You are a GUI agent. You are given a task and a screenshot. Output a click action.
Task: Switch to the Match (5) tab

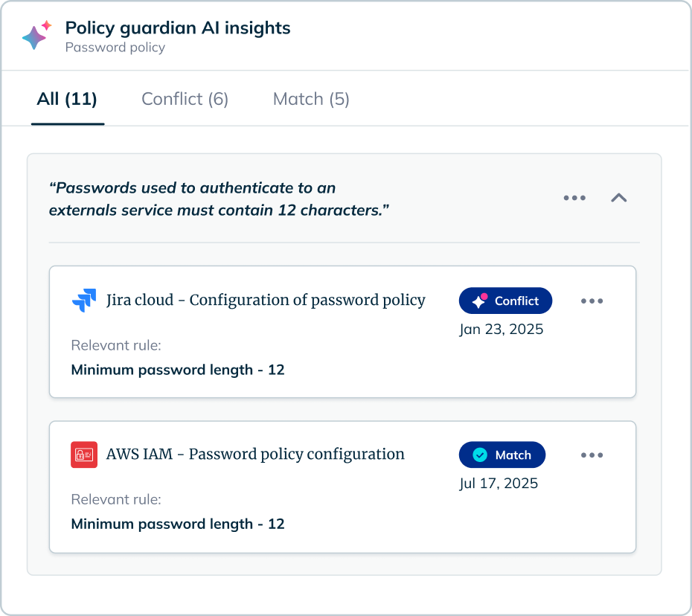(311, 99)
